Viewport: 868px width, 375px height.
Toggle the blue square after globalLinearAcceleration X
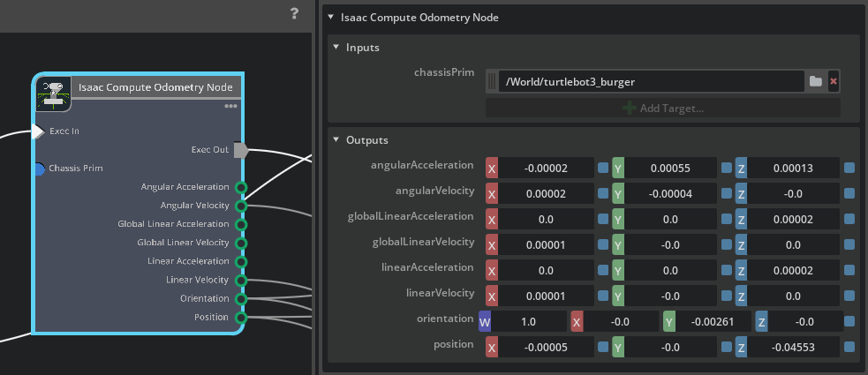(603, 219)
